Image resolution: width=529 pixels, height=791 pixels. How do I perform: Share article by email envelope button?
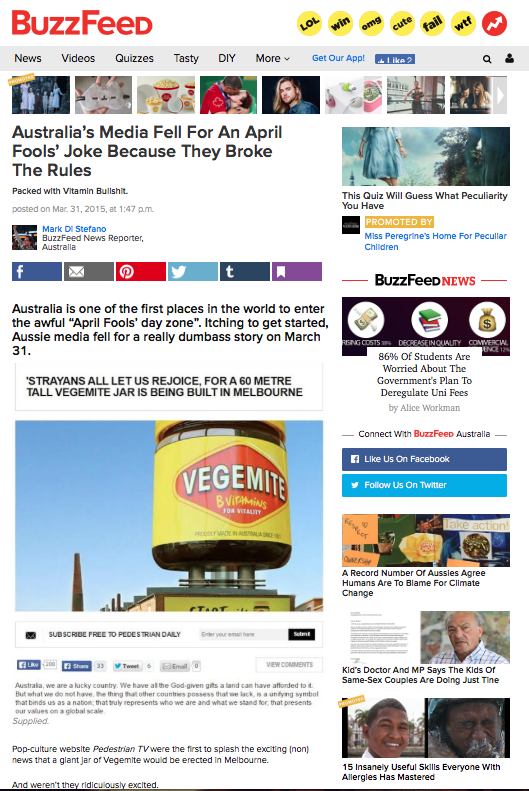click(89, 271)
